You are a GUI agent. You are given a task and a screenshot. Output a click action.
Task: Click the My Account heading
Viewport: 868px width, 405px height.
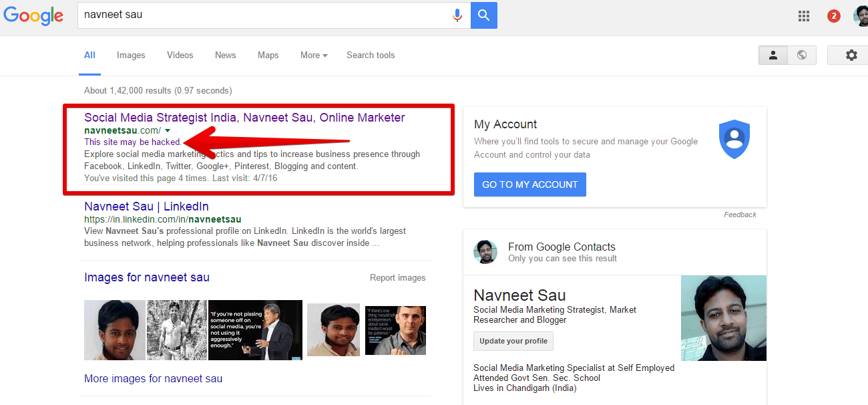505,124
